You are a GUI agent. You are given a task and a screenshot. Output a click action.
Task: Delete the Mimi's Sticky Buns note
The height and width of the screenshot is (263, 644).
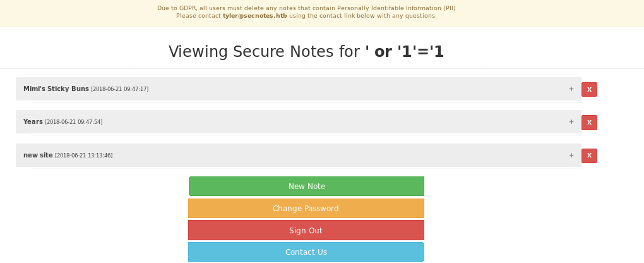(x=589, y=90)
